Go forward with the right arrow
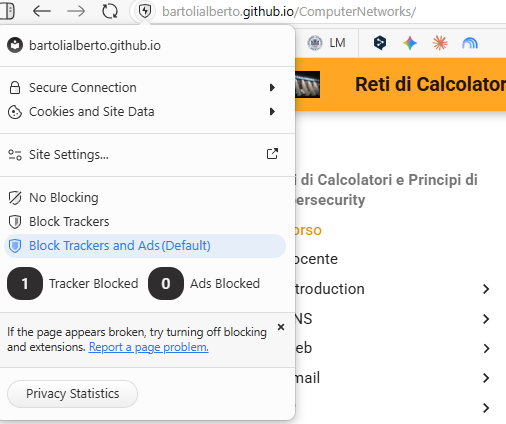 point(76,11)
